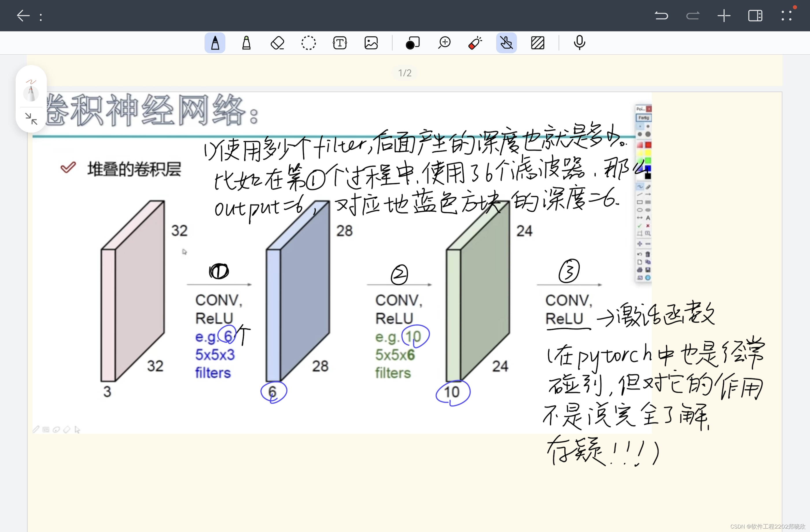
Task: Select the highlighter tool
Action: 246,43
